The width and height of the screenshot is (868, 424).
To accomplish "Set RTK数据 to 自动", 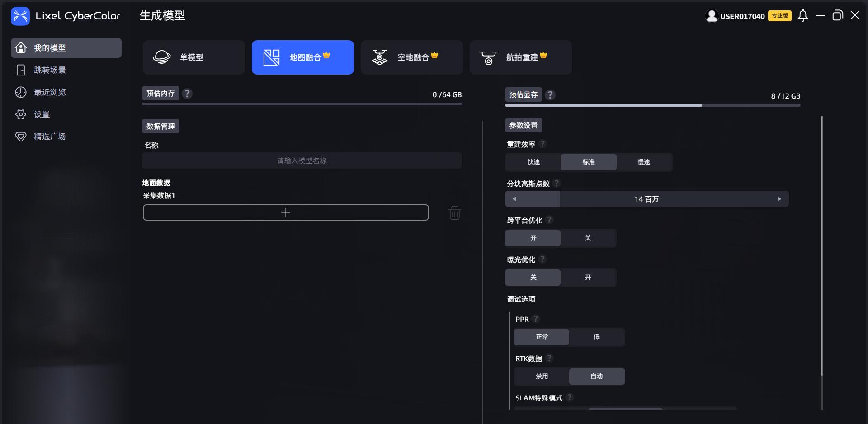I will 597,377.
